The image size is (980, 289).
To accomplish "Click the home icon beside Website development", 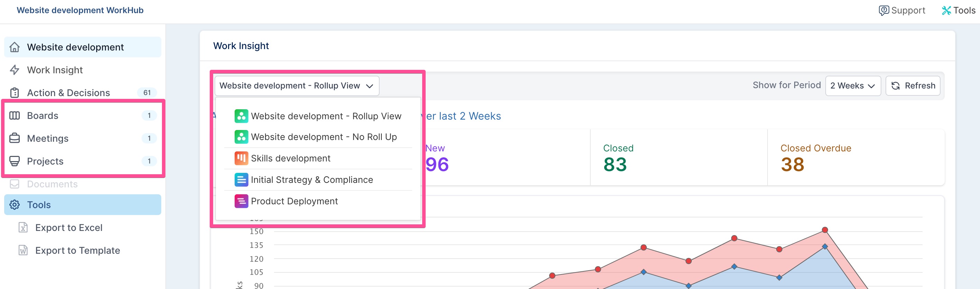I will tap(15, 47).
